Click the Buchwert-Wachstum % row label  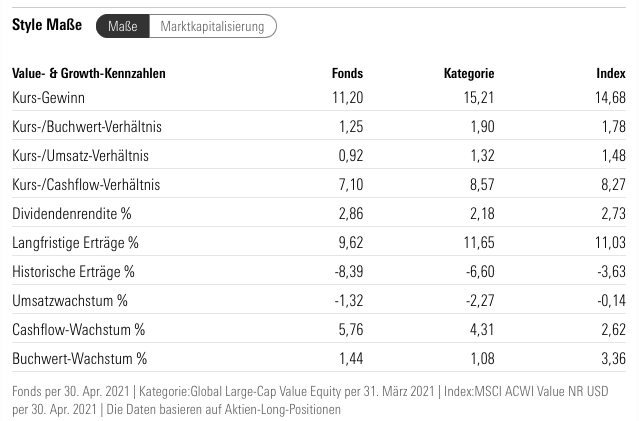click(80, 358)
